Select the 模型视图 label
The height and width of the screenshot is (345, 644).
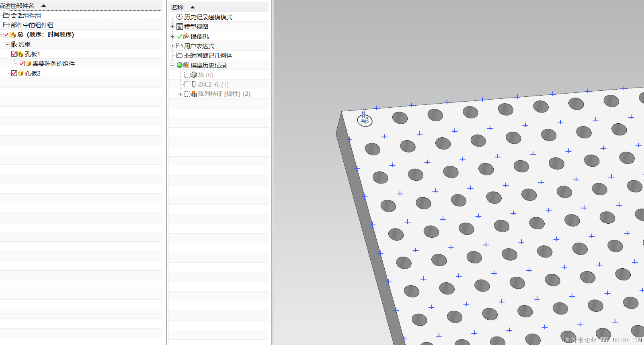point(196,27)
